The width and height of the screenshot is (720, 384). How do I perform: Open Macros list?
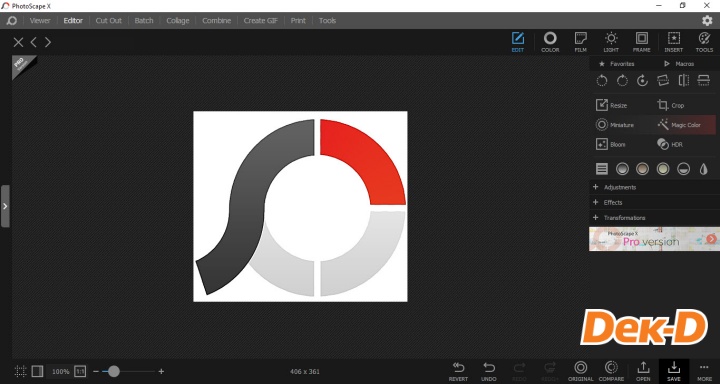(x=679, y=64)
